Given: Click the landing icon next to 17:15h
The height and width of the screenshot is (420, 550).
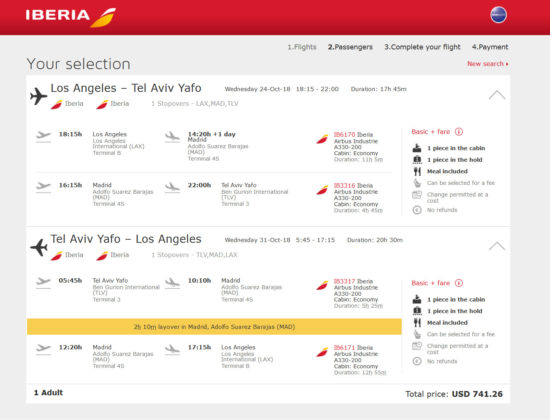Looking at the screenshot, I should pos(172,349).
